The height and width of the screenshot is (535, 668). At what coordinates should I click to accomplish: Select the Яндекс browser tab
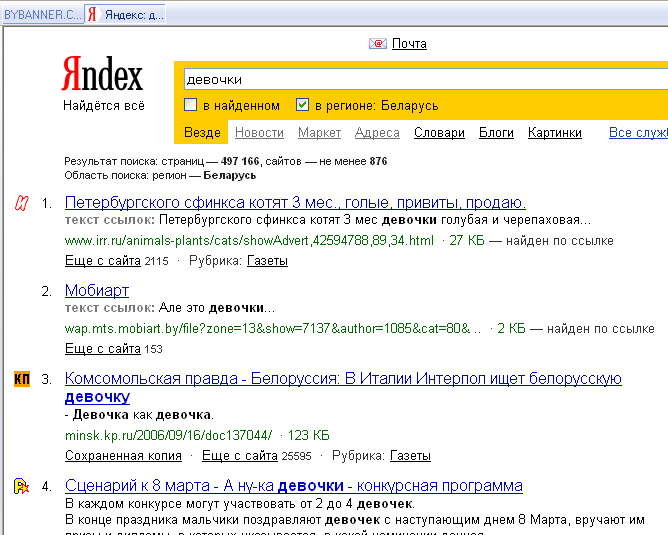point(125,15)
